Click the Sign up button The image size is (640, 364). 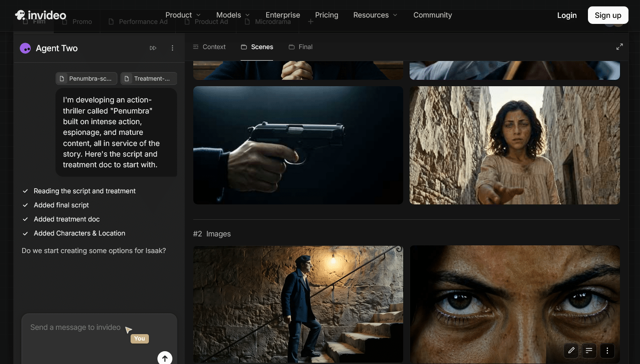(x=608, y=15)
